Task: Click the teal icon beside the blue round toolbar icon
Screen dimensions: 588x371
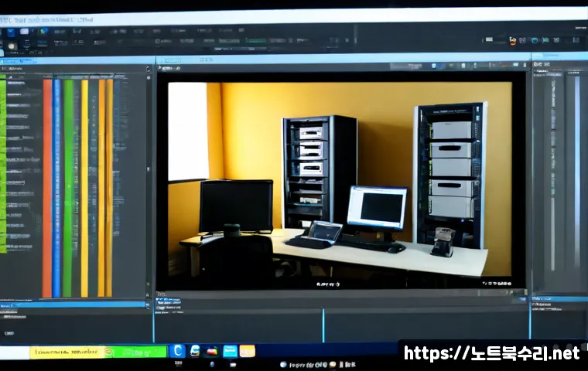Action: pyautogui.click(x=545, y=39)
